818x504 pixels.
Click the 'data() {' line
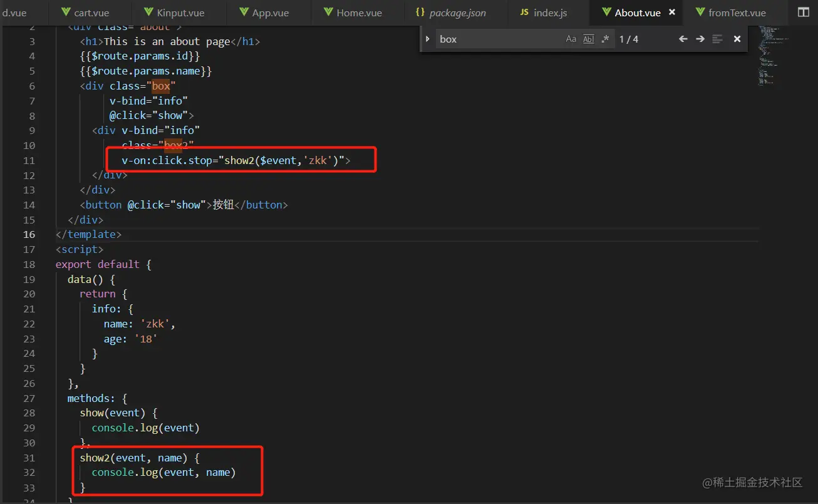91,279
